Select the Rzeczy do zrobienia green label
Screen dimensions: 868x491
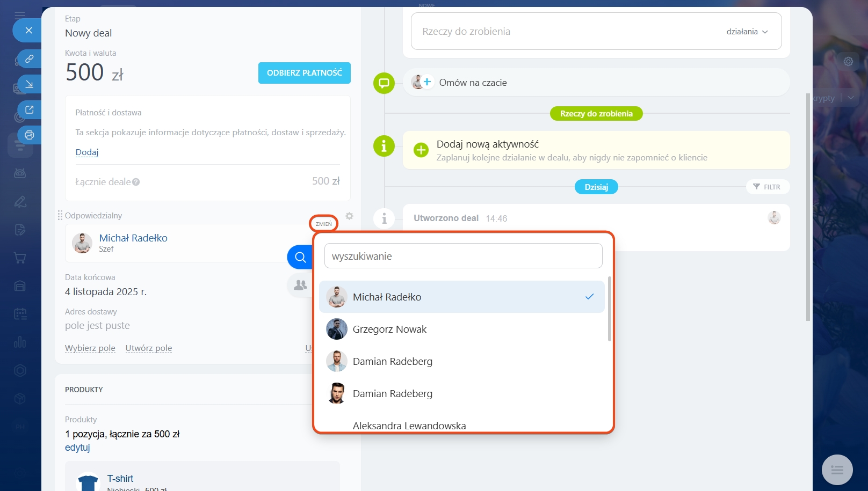coord(596,114)
